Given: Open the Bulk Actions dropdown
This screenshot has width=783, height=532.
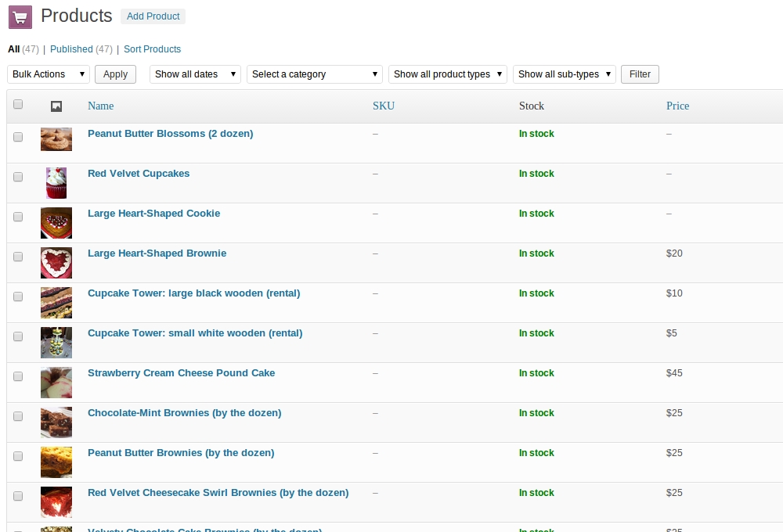Looking at the screenshot, I should [49, 74].
